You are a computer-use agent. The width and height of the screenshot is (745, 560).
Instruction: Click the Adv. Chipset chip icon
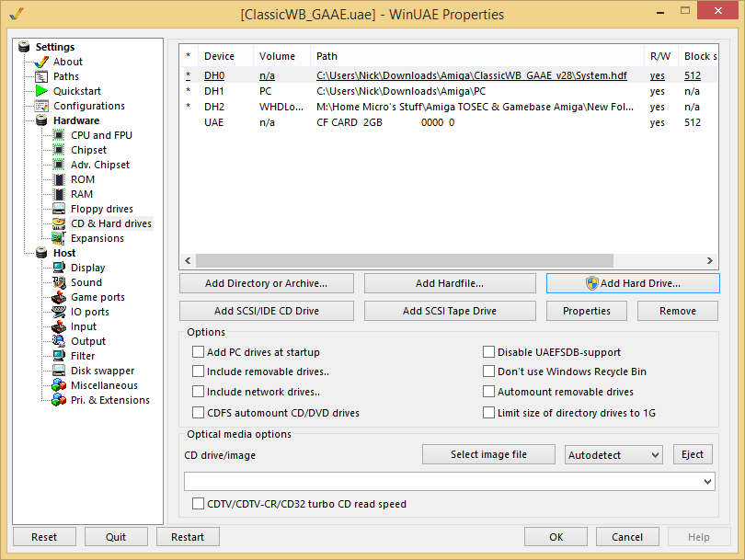pyautogui.click(x=59, y=165)
